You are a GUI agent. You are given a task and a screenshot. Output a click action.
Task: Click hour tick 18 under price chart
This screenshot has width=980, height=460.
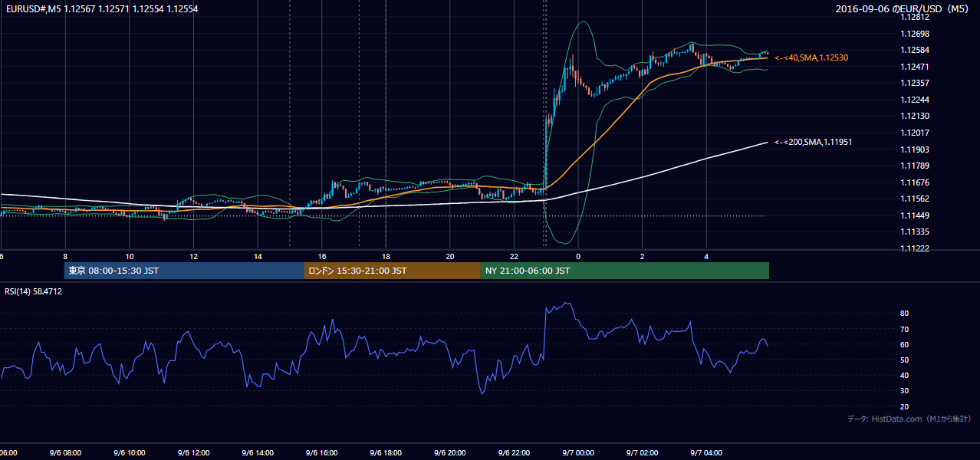pos(386,256)
